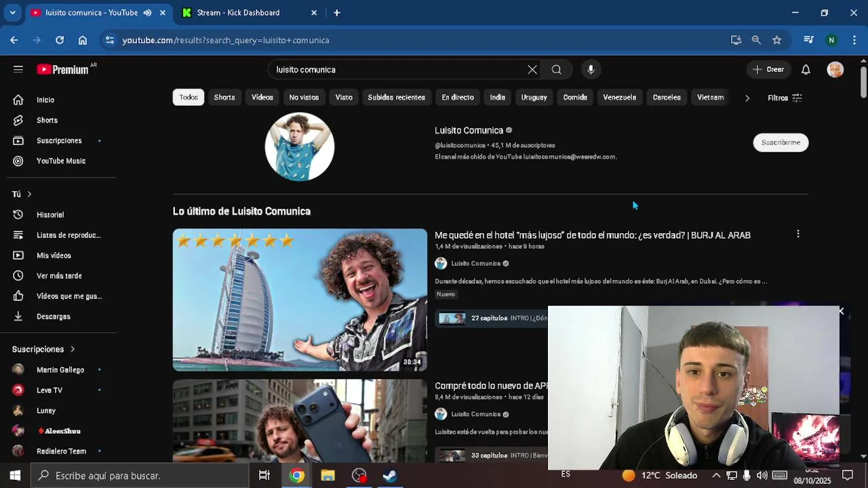Select the Subidas recientes filter chip
The height and width of the screenshot is (488, 868).
click(x=396, y=97)
